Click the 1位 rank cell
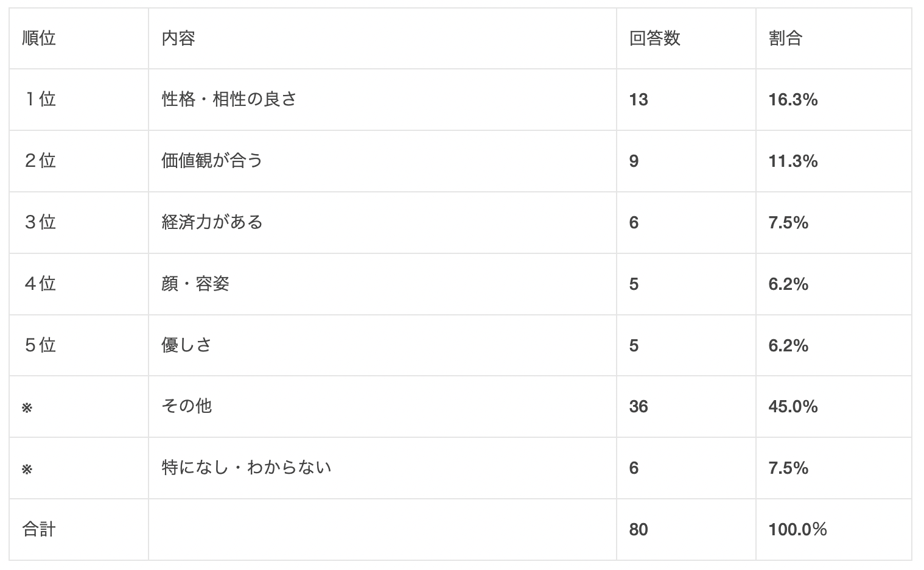The height and width of the screenshot is (570, 924). coord(40,99)
